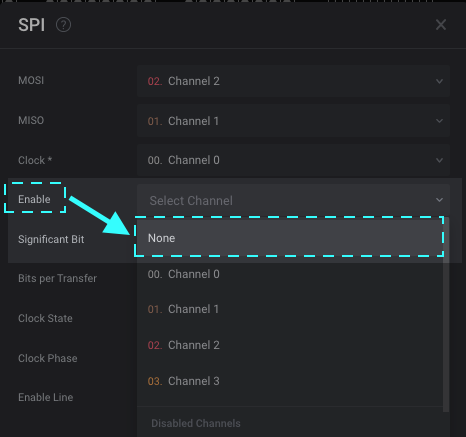Click the Disabled Channels section header
Viewport: 466px width, 437px height.
click(x=196, y=423)
